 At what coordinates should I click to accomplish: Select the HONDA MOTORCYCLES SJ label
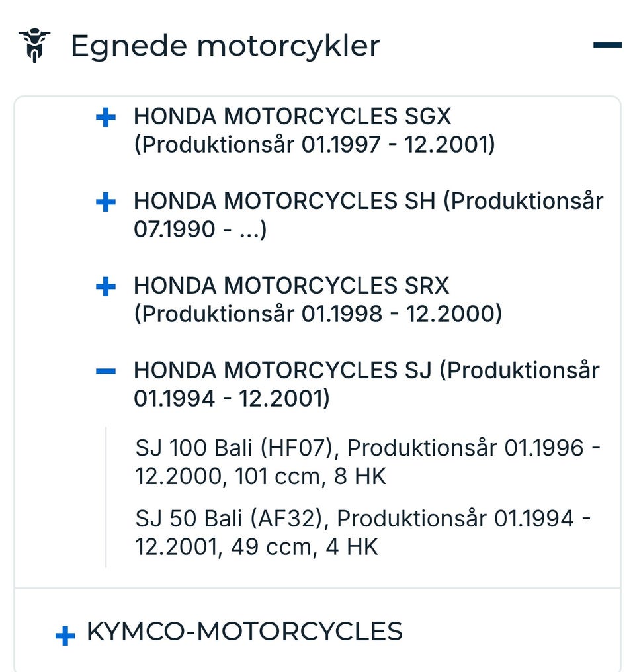pos(282,370)
